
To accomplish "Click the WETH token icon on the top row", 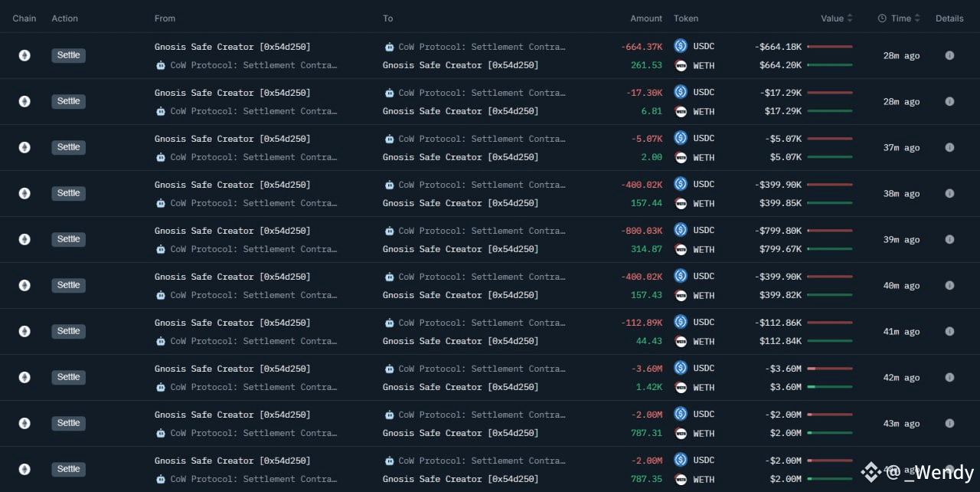I will coord(680,65).
